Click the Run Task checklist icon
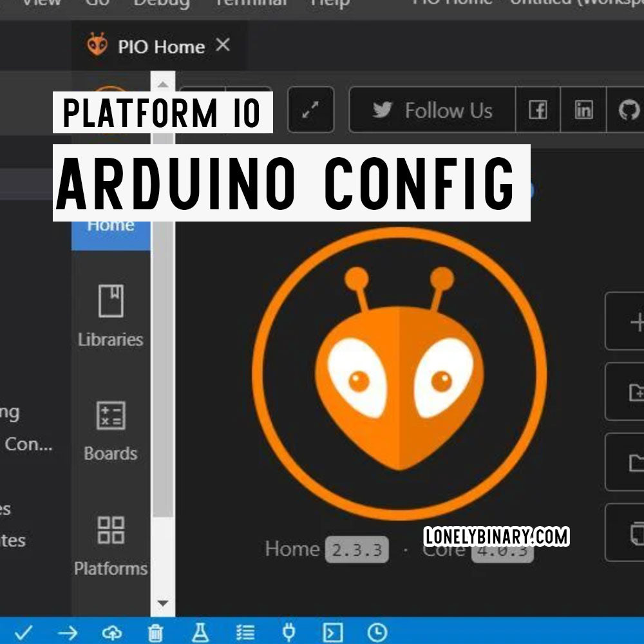 coord(245,632)
